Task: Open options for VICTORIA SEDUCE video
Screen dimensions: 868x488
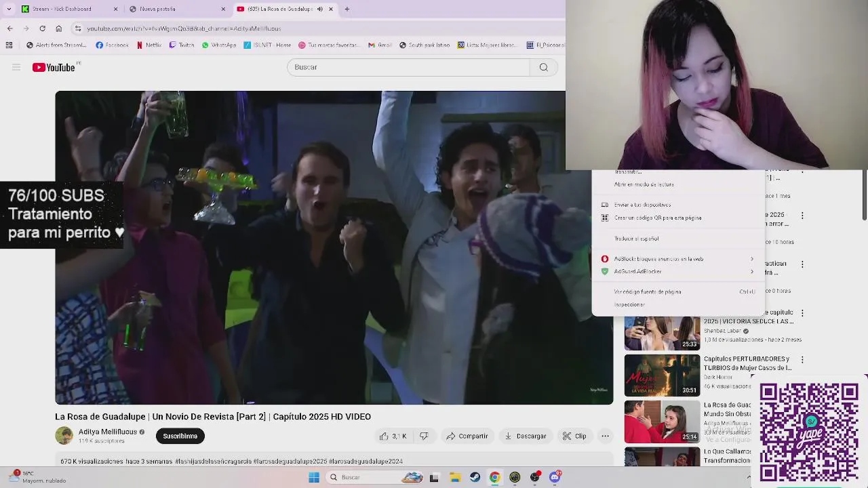Action: [802, 313]
